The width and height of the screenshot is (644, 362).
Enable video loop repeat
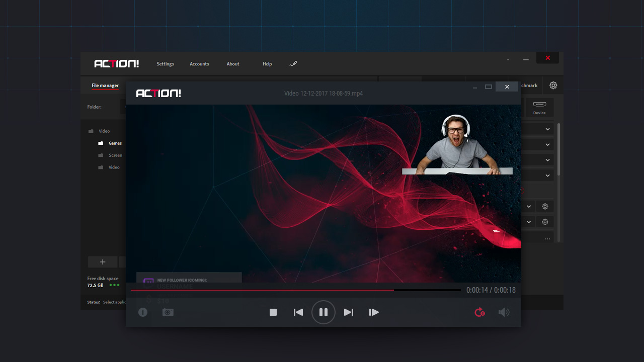(479, 312)
